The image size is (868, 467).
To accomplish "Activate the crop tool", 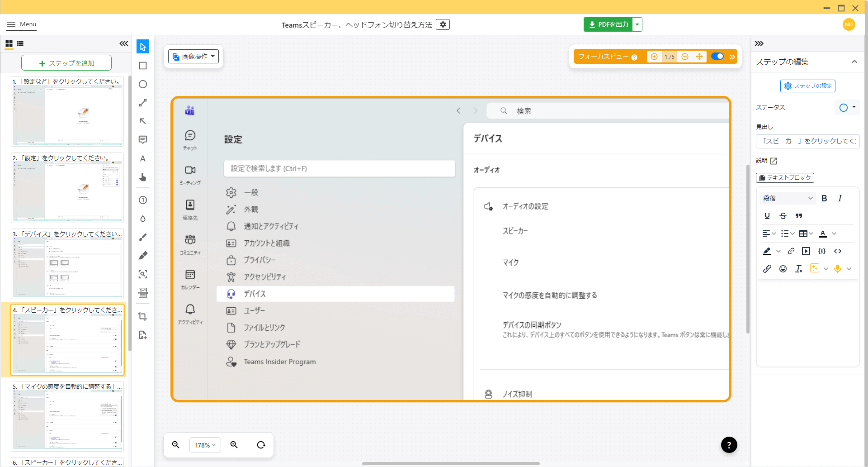I will [143, 316].
